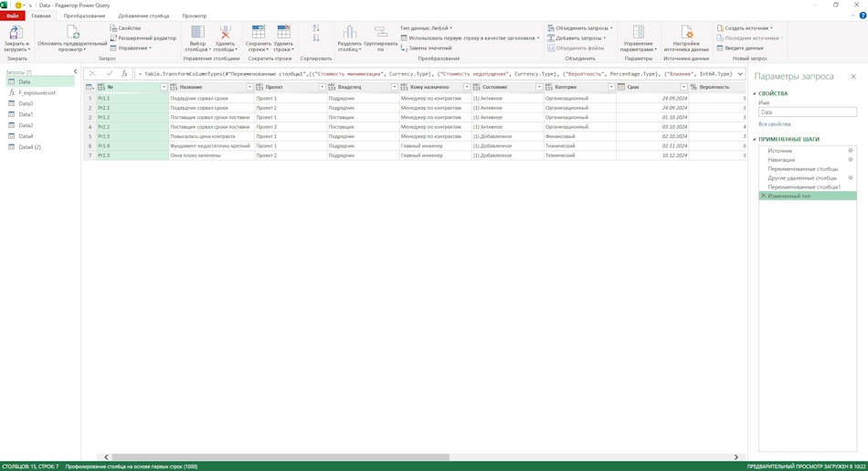Close the Параметры запроса pane
Screen dimensions: 868x471
click(853, 77)
